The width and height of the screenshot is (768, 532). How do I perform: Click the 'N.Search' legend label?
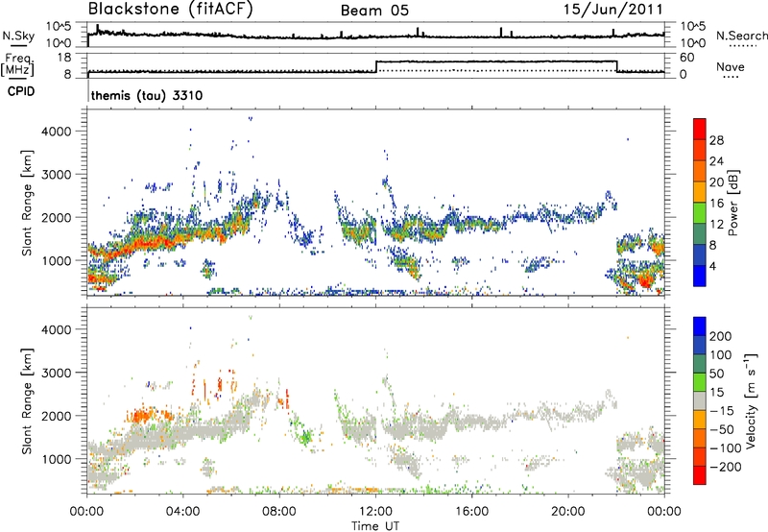click(x=741, y=36)
